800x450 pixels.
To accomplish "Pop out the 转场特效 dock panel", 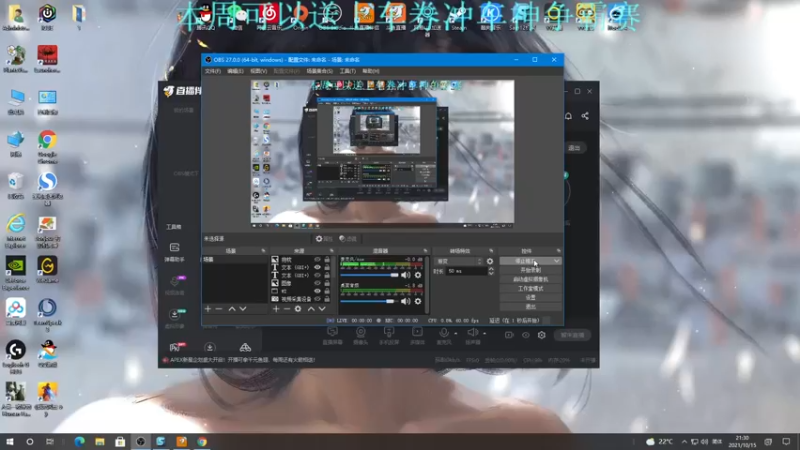I will point(491,251).
